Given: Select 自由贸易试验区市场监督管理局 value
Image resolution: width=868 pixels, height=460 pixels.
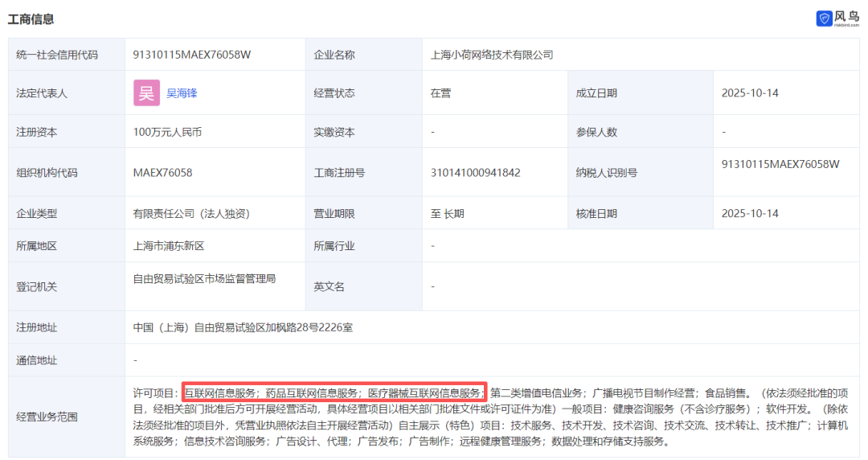Looking at the screenshot, I should (x=204, y=278).
